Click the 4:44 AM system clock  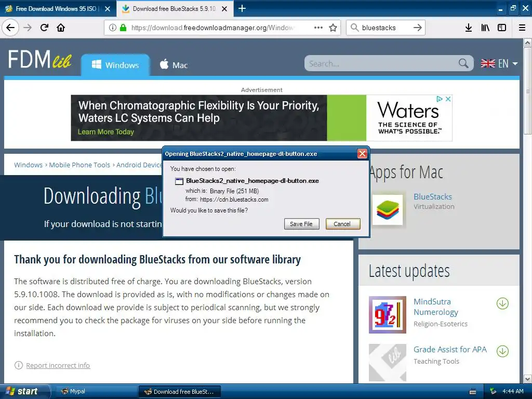pos(513,391)
